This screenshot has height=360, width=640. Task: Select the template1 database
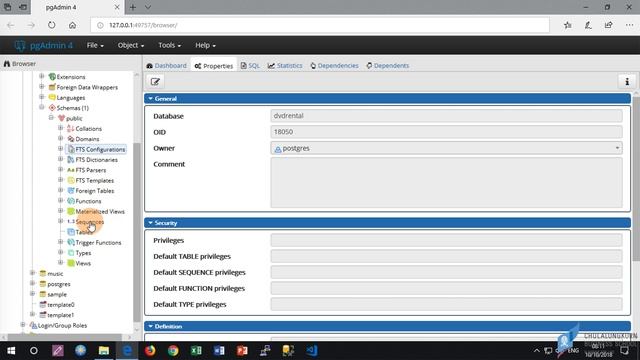point(60,315)
